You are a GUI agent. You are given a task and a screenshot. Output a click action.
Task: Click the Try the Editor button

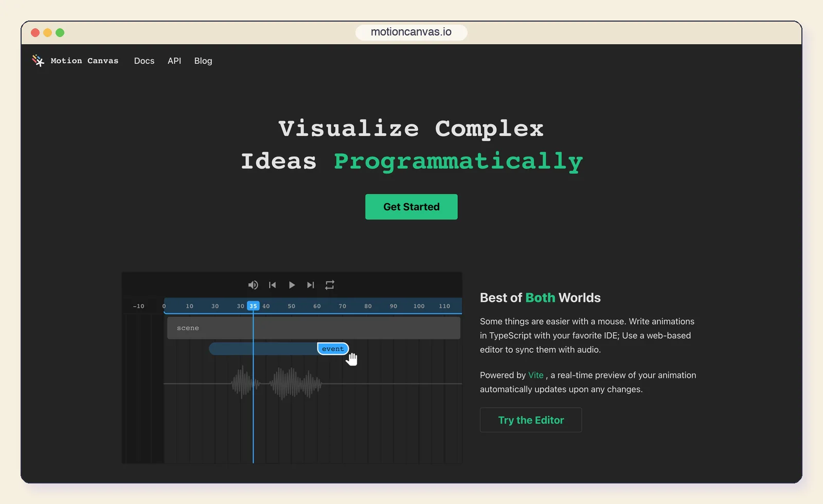coord(531,420)
